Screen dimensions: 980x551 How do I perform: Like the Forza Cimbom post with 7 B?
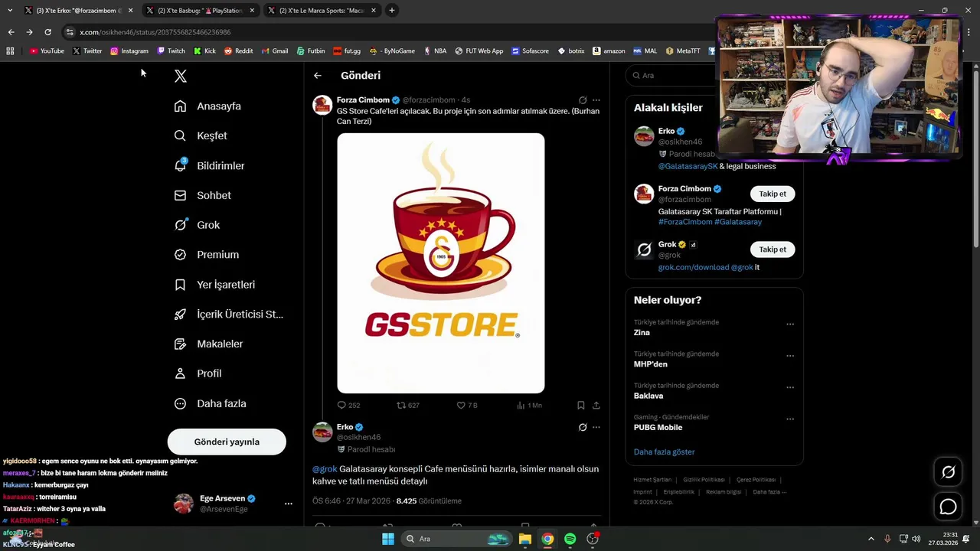point(461,405)
